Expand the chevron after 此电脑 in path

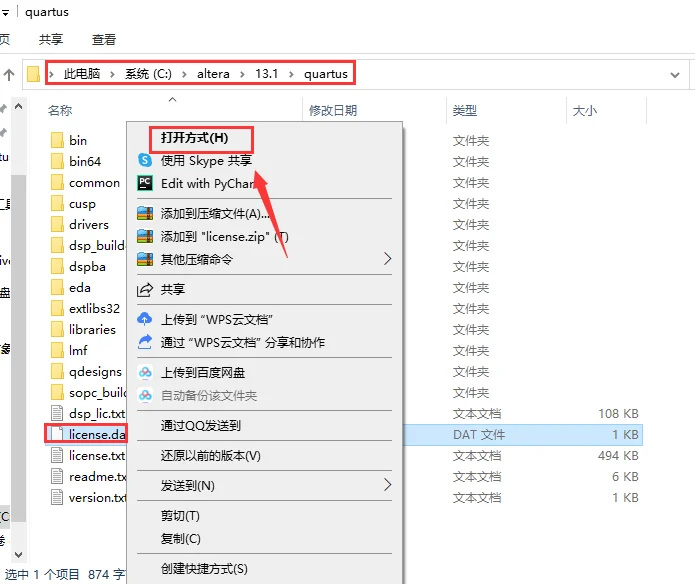(x=112, y=74)
